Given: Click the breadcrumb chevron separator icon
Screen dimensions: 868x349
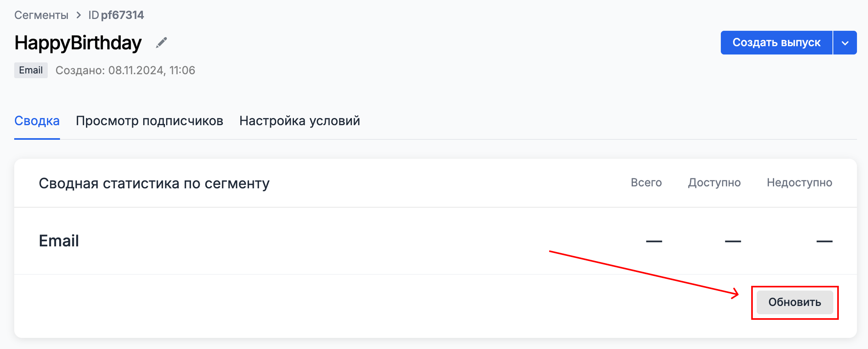Looking at the screenshot, I should point(77,15).
